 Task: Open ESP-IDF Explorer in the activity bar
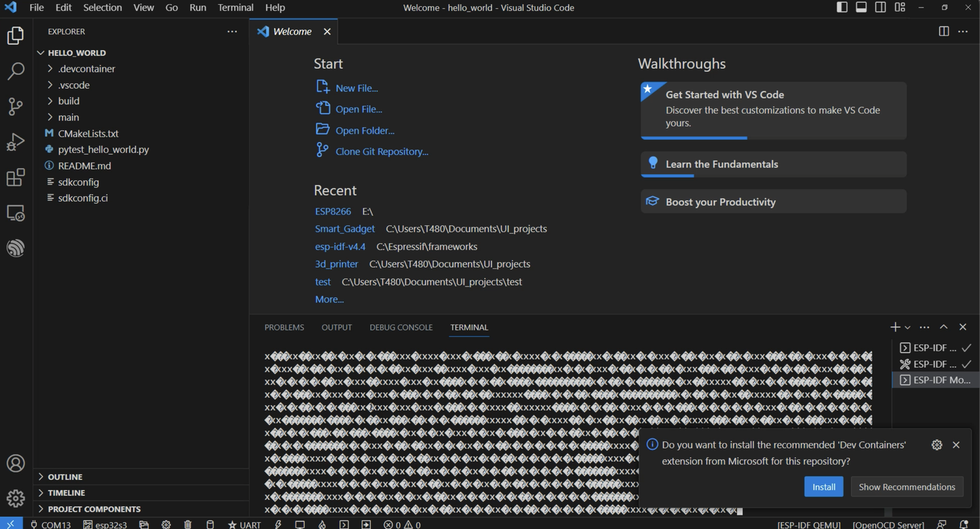point(15,249)
